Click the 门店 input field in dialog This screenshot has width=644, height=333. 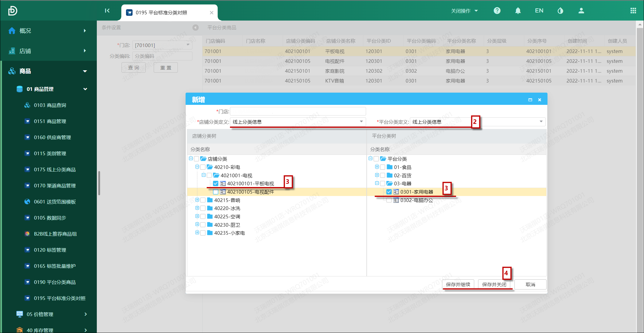[298, 111]
